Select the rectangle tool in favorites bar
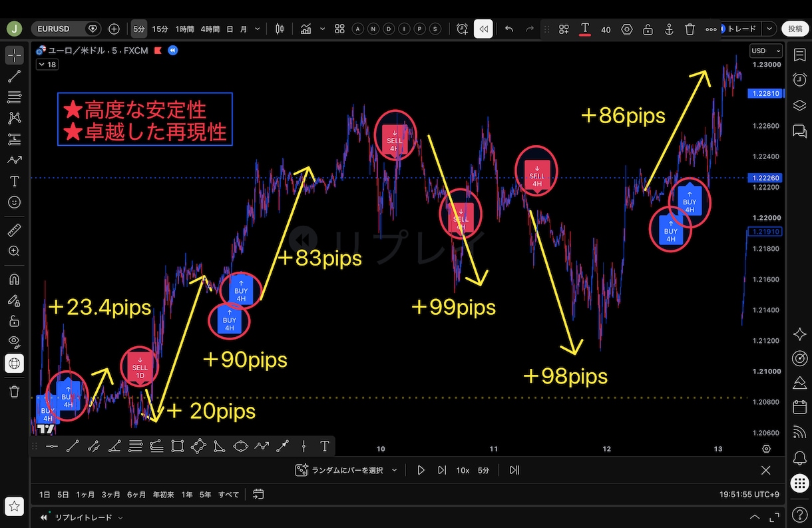 coord(177,446)
